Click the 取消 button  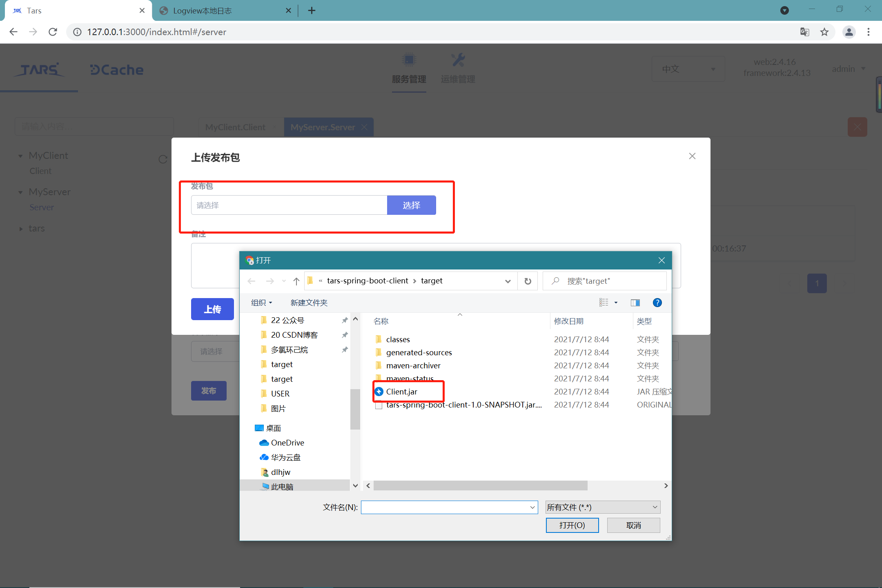point(633,525)
